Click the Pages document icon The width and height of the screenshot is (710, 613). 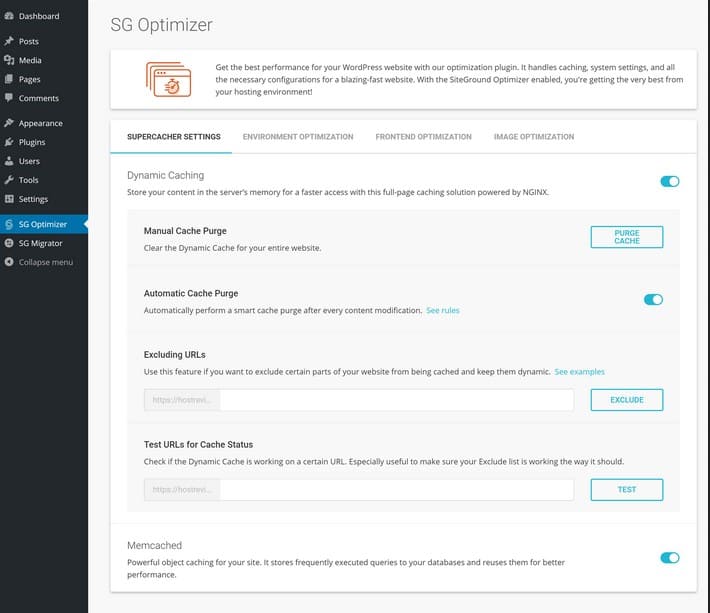click(9, 79)
